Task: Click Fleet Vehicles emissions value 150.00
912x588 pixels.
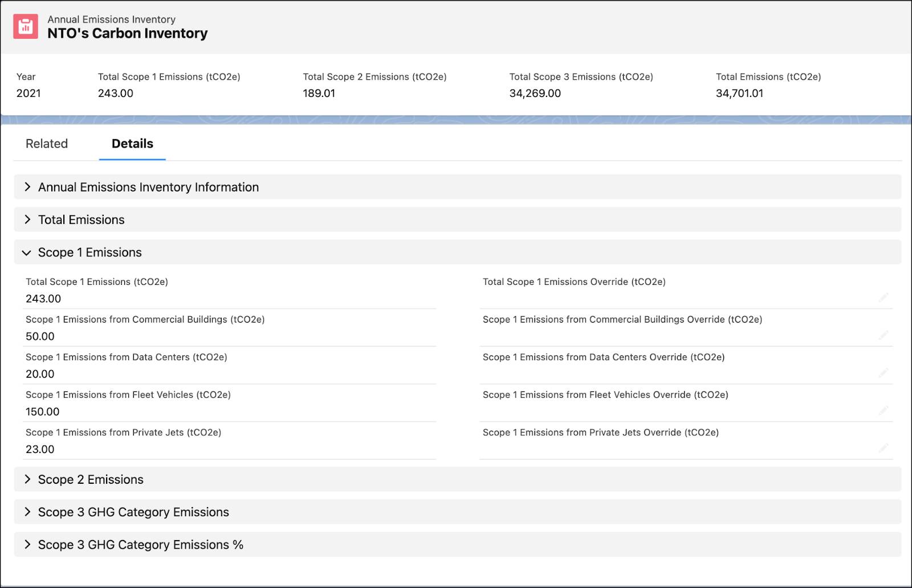Action: [x=43, y=411]
